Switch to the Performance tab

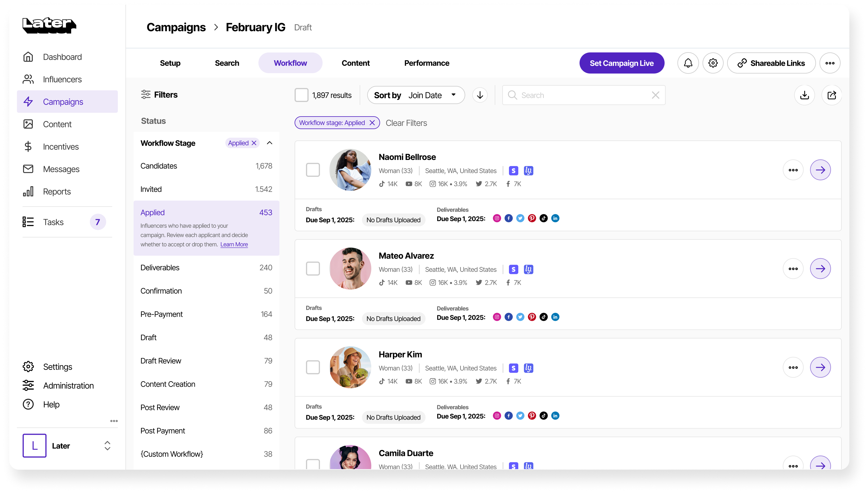point(426,63)
